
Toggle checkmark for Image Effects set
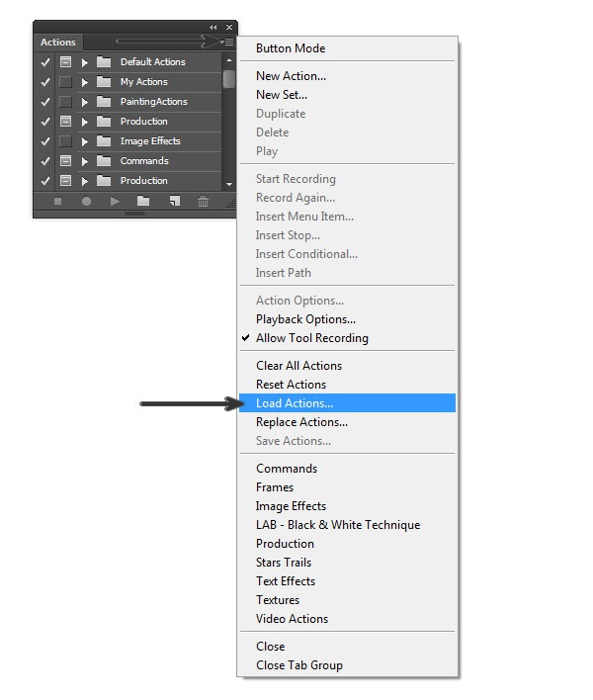coord(45,141)
